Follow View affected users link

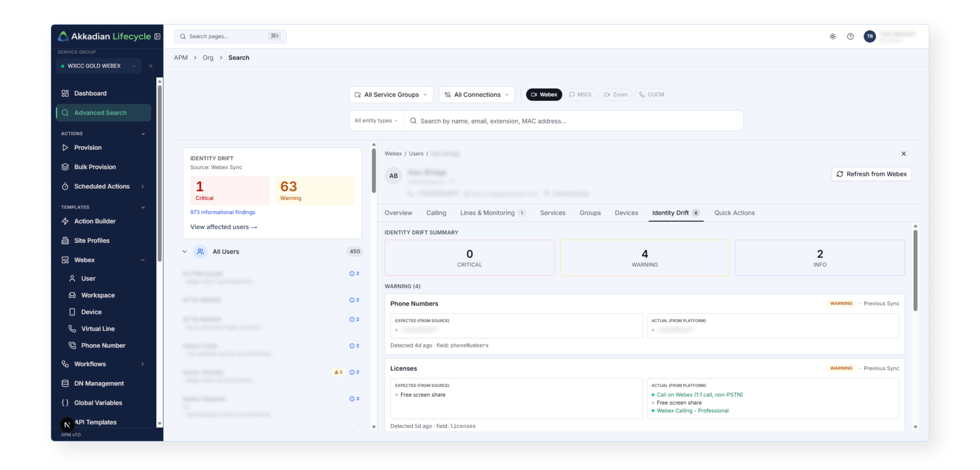click(224, 227)
